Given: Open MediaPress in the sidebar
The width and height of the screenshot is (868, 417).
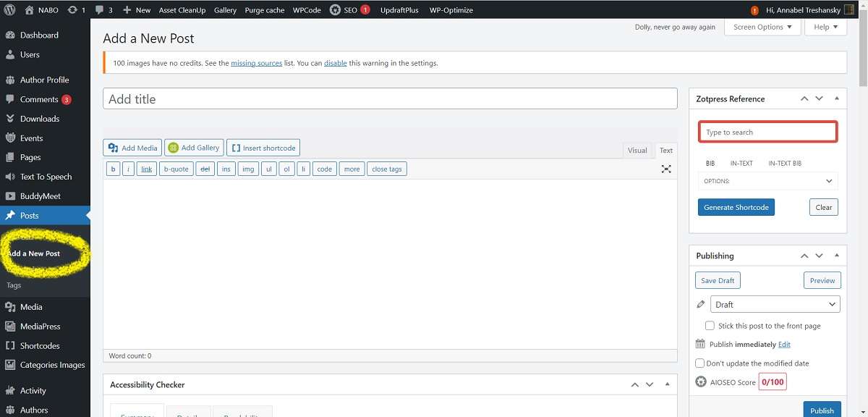Looking at the screenshot, I should pos(40,327).
